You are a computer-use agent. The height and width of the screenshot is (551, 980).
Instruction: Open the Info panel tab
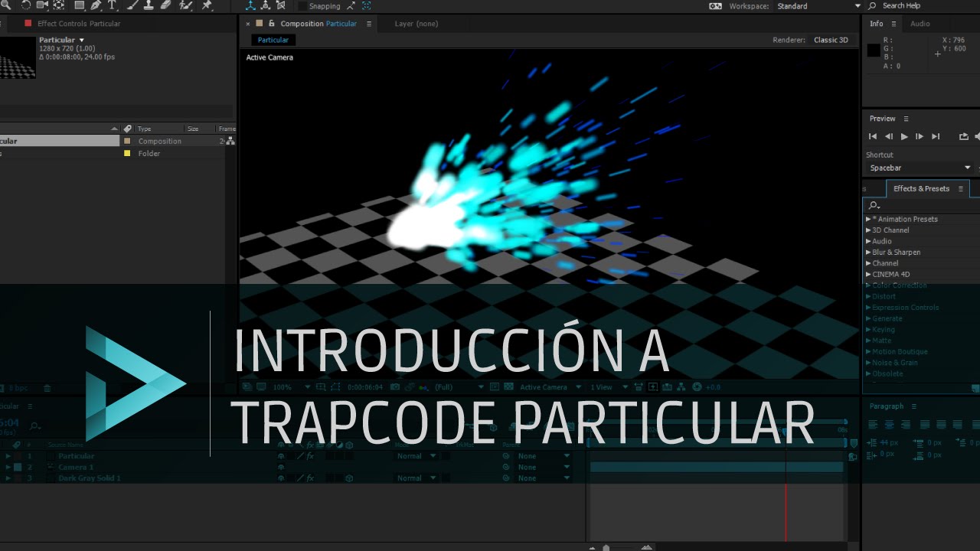(x=877, y=24)
